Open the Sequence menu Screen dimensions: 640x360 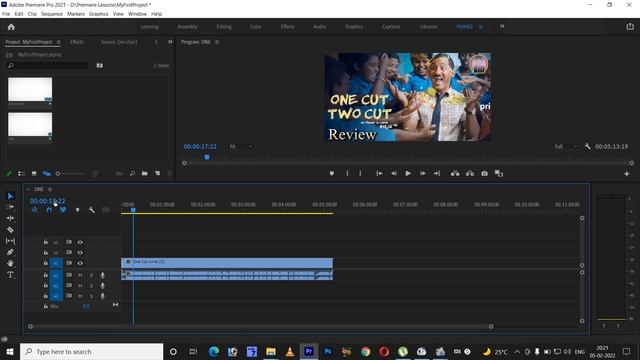[52, 14]
